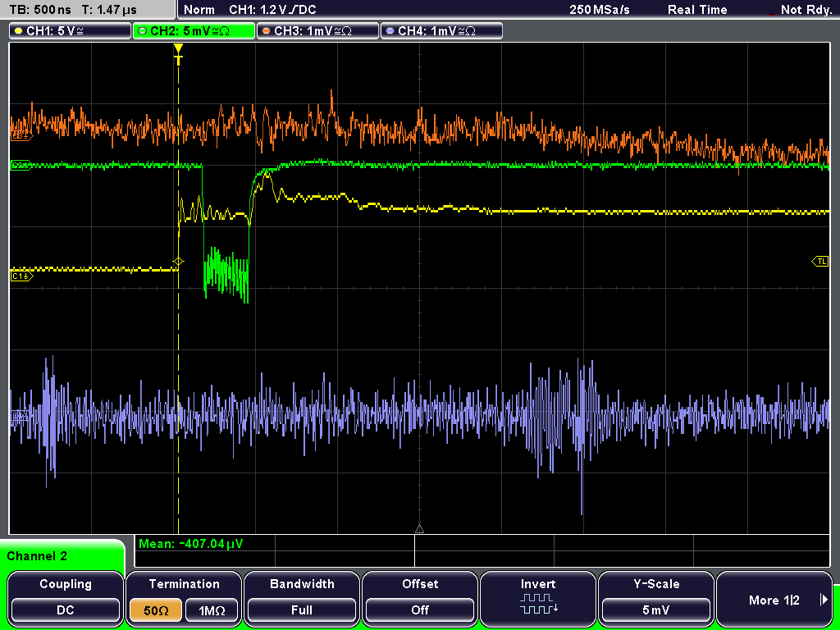Click the Real Time acquisition label
Image resolution: width=840 pixels, height=630 pixels.
[697, 10]
